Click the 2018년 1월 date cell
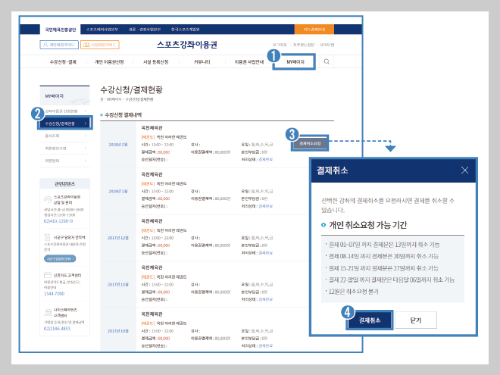The width and height of the screenshot is (500, 375). [x=118, y=191]
